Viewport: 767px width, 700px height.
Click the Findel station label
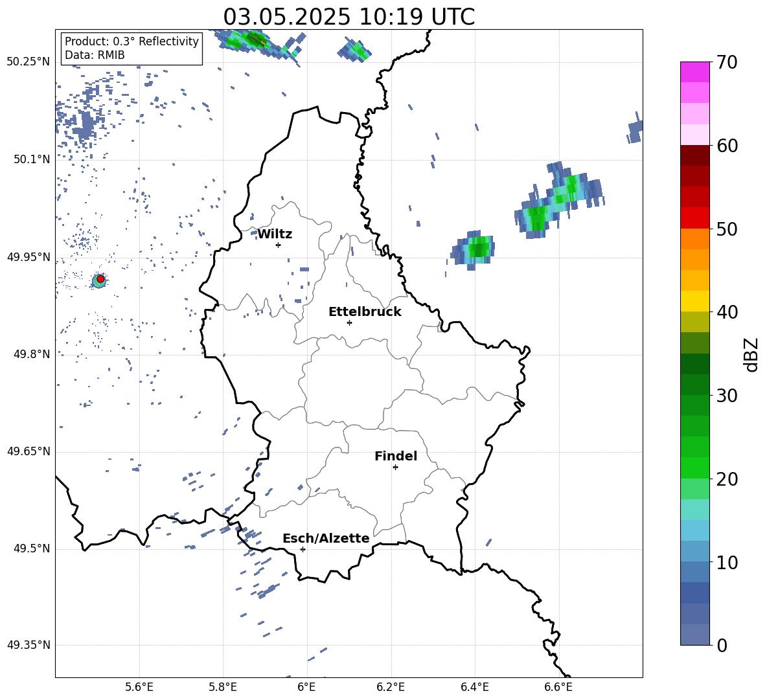tap(396, 456)
